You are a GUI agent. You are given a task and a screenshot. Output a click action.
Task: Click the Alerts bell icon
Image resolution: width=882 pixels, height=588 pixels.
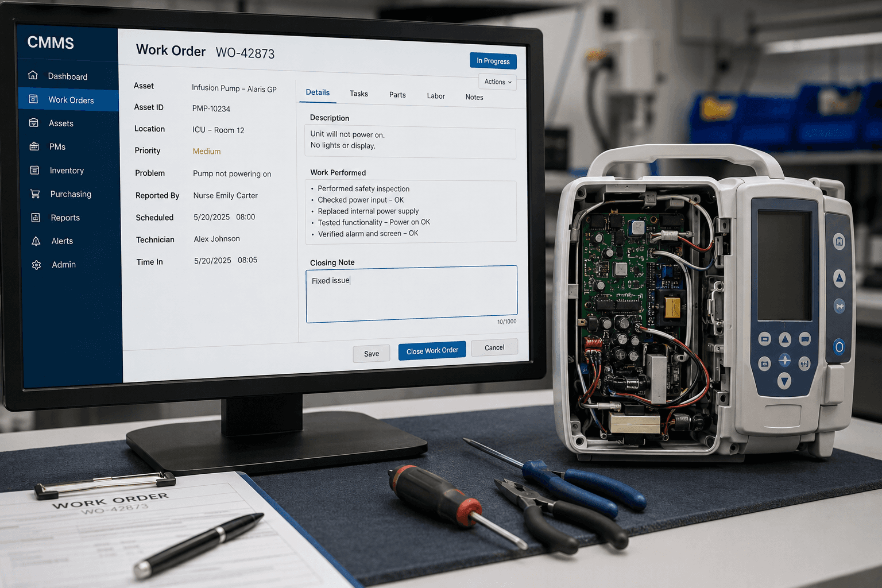tap(36, 241)
